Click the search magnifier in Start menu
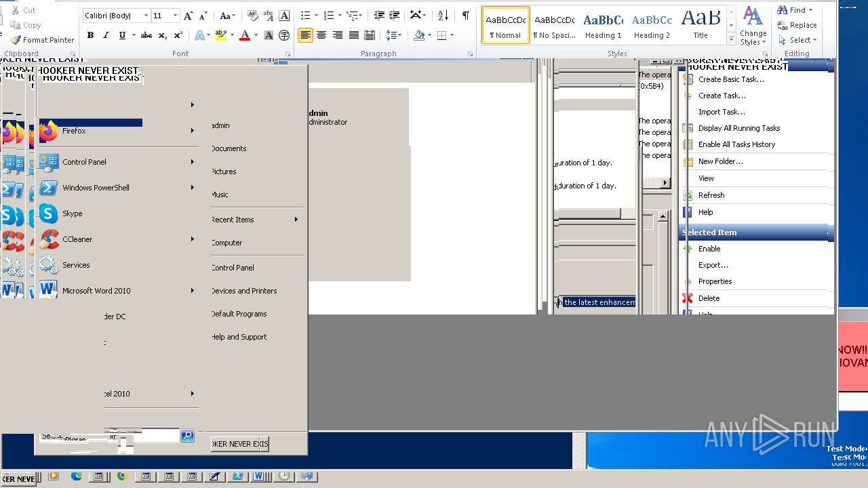 pos(188,436)
